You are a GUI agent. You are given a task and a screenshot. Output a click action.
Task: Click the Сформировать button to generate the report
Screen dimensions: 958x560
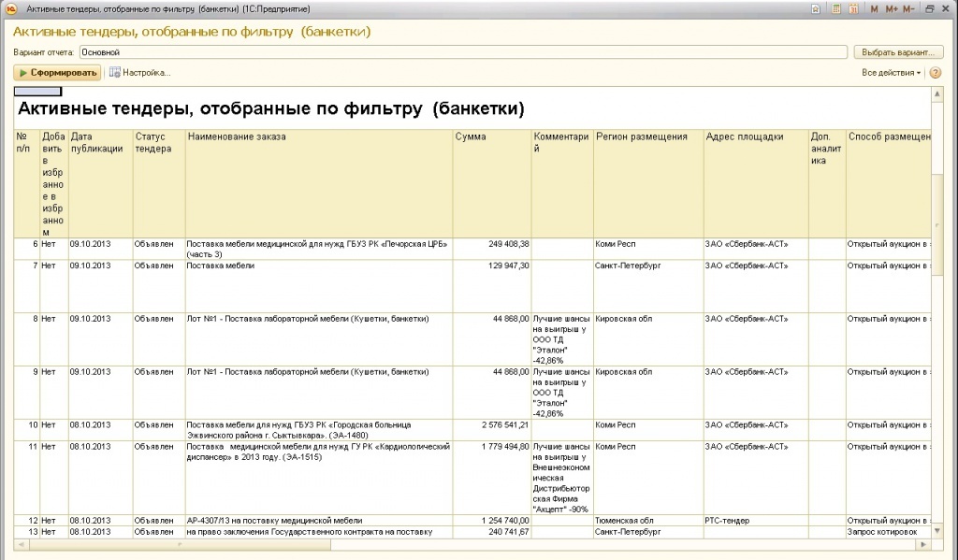(57, 72)
